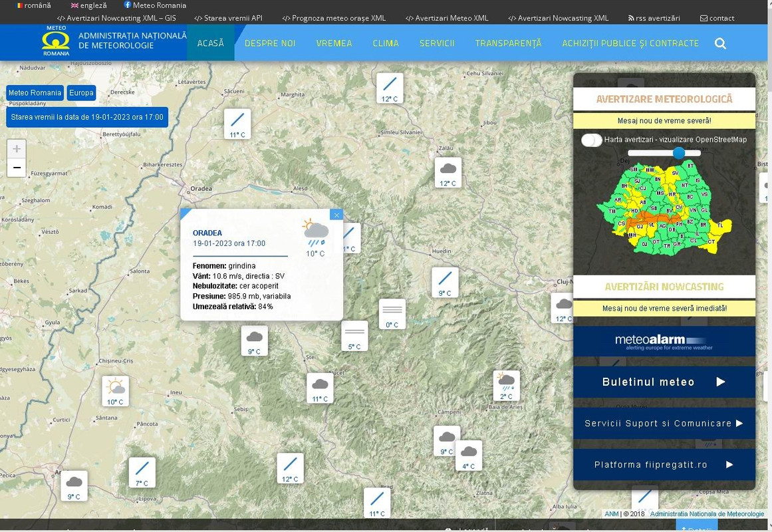The width and height of the screenshot is (772, 532).
Task: Click the fog 5°C station marker
Action: [354, 336]
